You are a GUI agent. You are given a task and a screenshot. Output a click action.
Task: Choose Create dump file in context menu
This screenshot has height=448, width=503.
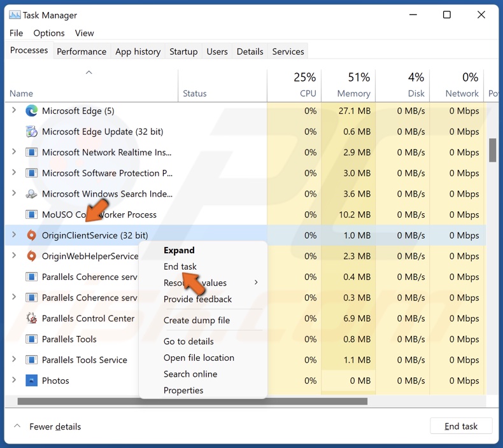[197, 320]
